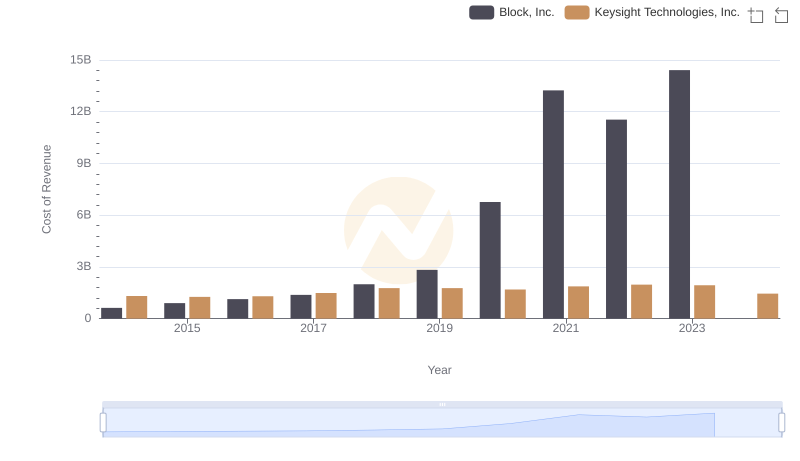This screenshot has height=461, width=800.
Task: Click the Block, Inc. bar for 2020
Action: pos(490,260)
